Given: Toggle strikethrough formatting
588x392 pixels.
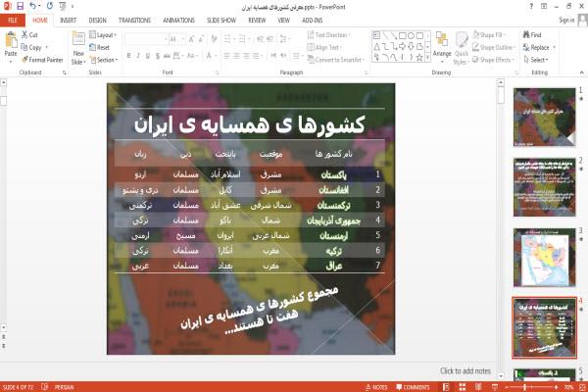Looking at the screenshot, I should pos(167,56).
